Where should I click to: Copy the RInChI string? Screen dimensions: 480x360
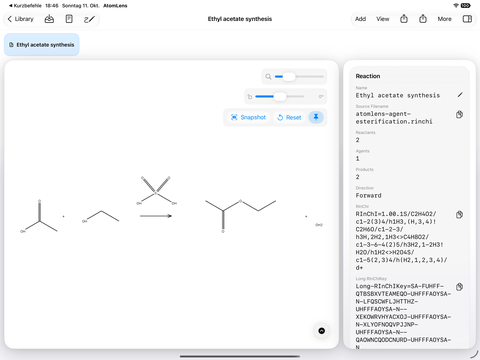click(459, 215)
